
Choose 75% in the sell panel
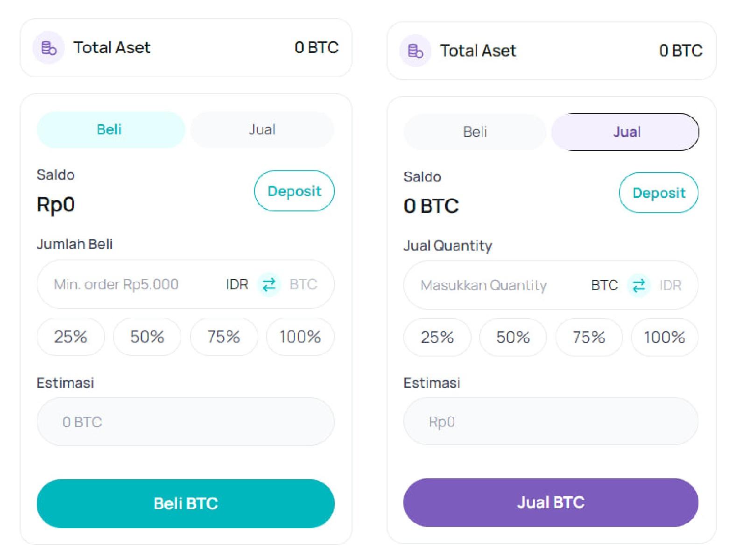(589, 337)
